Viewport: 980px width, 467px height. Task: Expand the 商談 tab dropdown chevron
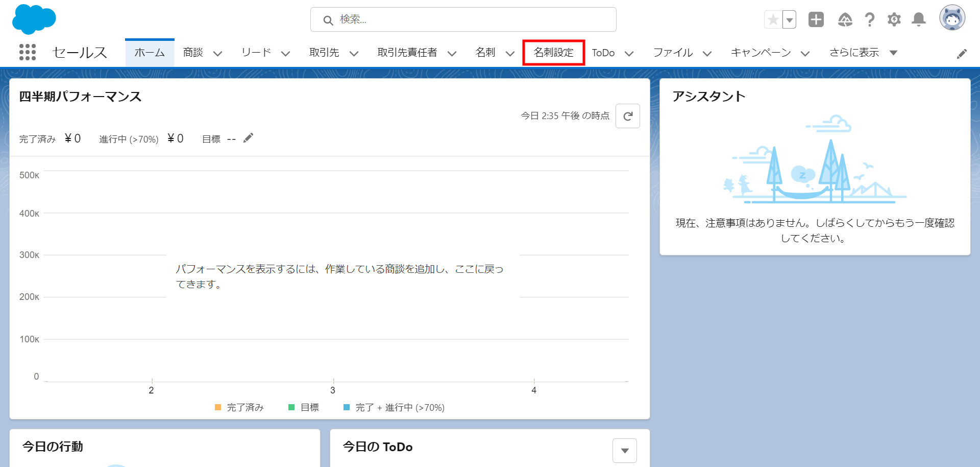coord(217,53)
